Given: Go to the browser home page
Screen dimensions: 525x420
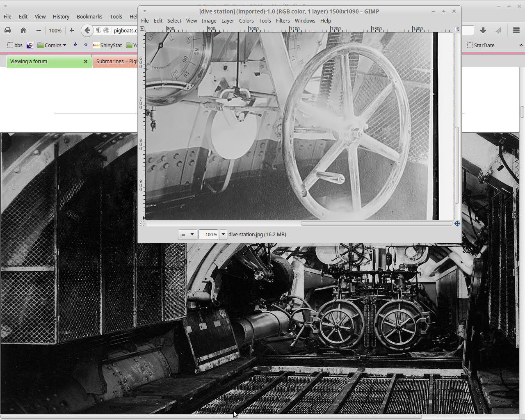Looking at the screenshot, I should [23, 30].
